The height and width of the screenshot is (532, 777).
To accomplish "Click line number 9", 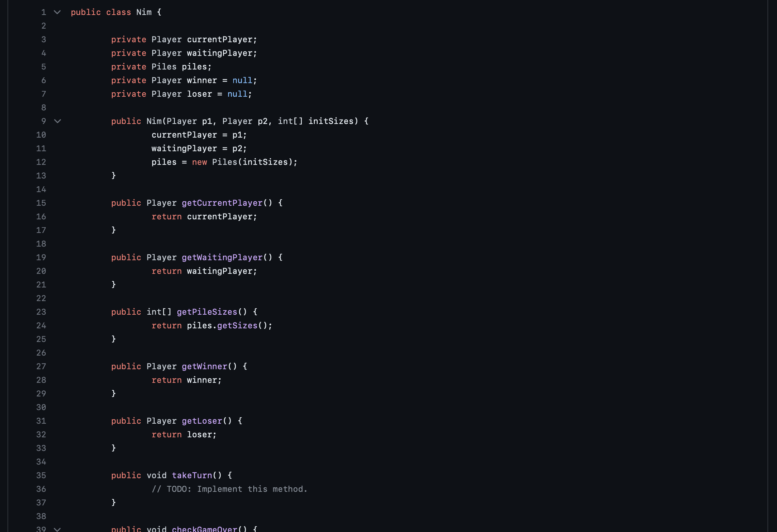I will point(44,121).
